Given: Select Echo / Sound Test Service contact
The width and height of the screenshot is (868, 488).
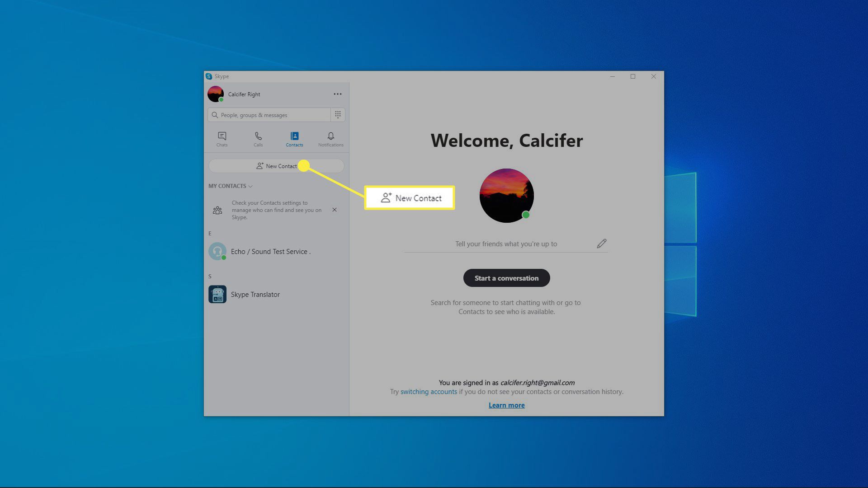Looking at the screenshot, I should 270,252.
